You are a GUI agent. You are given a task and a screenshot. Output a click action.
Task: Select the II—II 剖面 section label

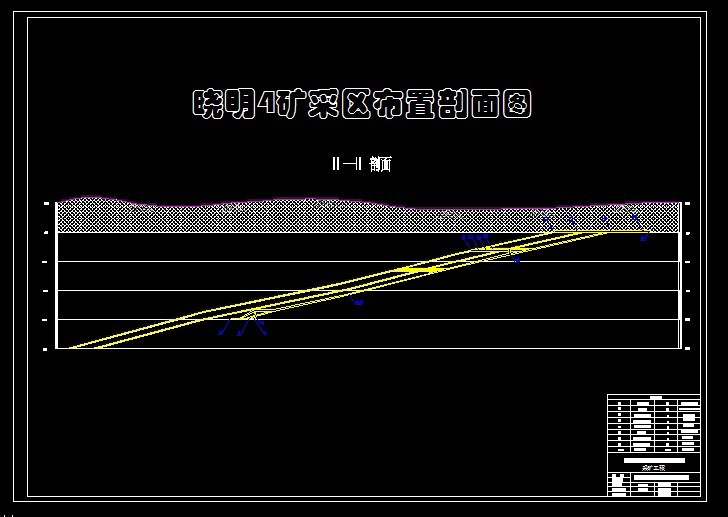point(362,164)
